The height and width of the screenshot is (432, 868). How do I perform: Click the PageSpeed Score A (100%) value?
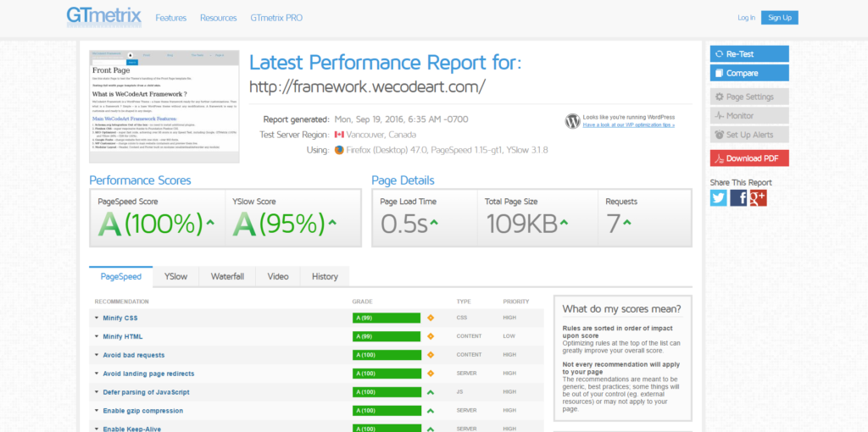[151, 224]
